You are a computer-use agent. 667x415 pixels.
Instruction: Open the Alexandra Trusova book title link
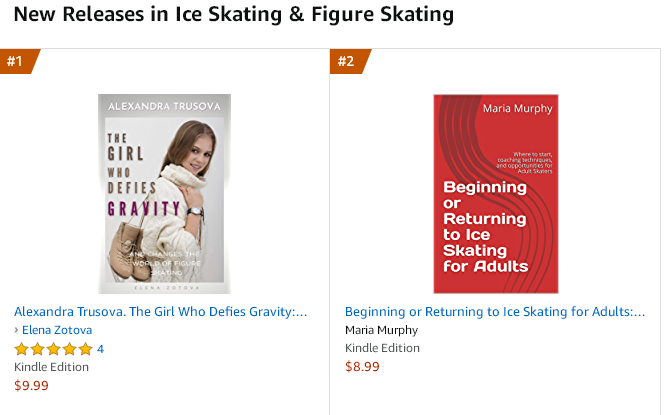[160, 311]
